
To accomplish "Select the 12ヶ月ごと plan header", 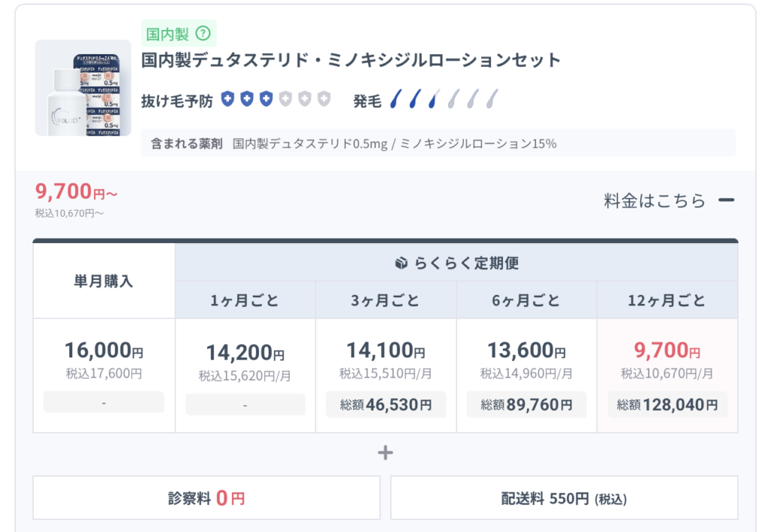I will 667,300.
